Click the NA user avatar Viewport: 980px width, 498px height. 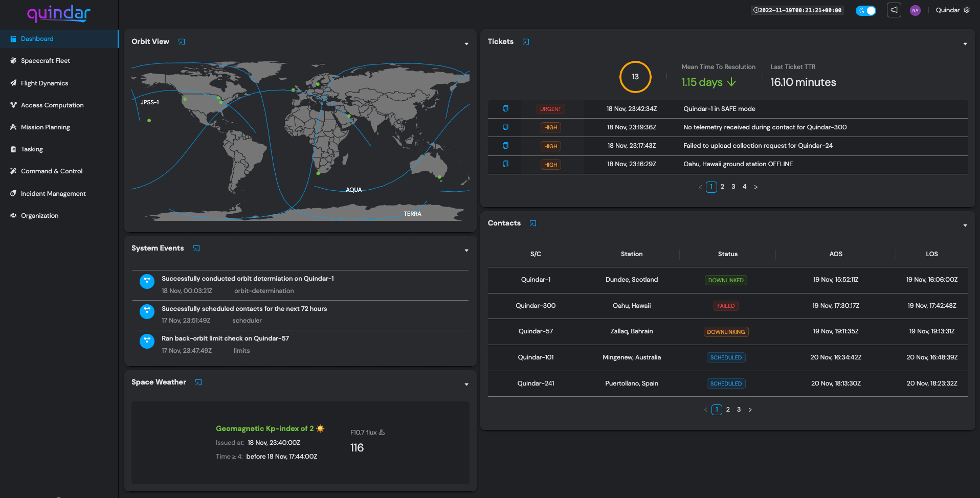pyautogui.click(x=915, y=10)
